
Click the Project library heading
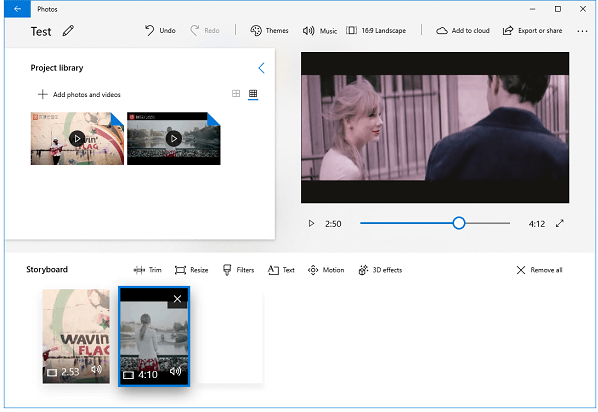pyautogui.click(x=57, y=68)
